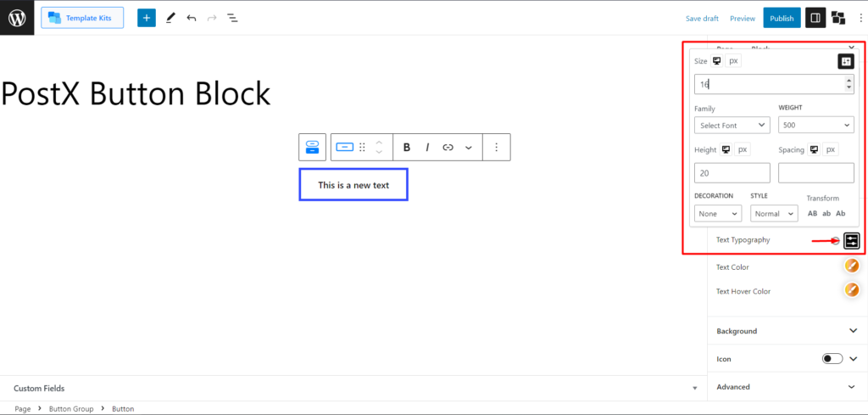Screen dimensions: 868x415
Task: Apply uppercase AB transform
Action: pos(812,213)
